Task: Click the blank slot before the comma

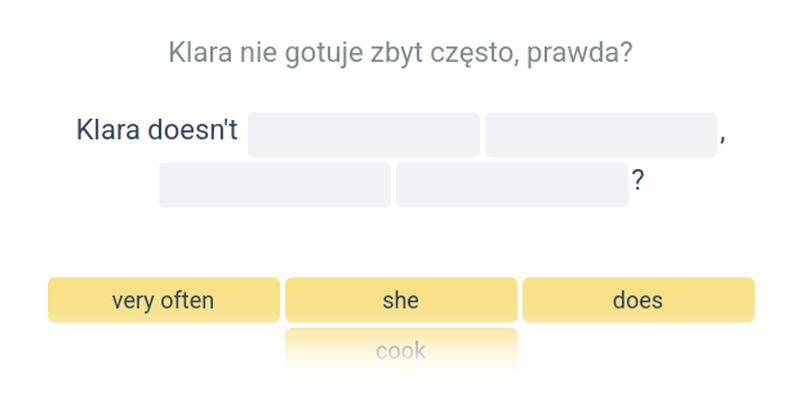Action: pyautogui.click(x=601, y=135)
